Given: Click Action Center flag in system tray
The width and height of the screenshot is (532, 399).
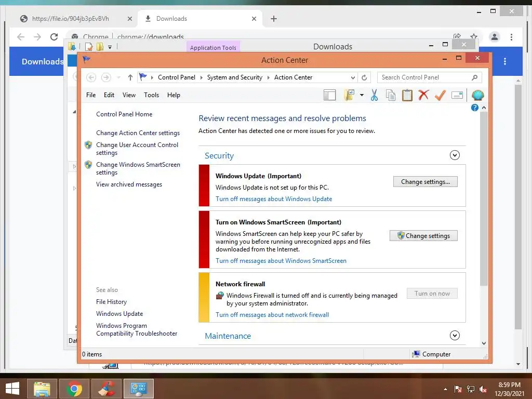Looking at the screenshot, I should click(x=458, y=389).
